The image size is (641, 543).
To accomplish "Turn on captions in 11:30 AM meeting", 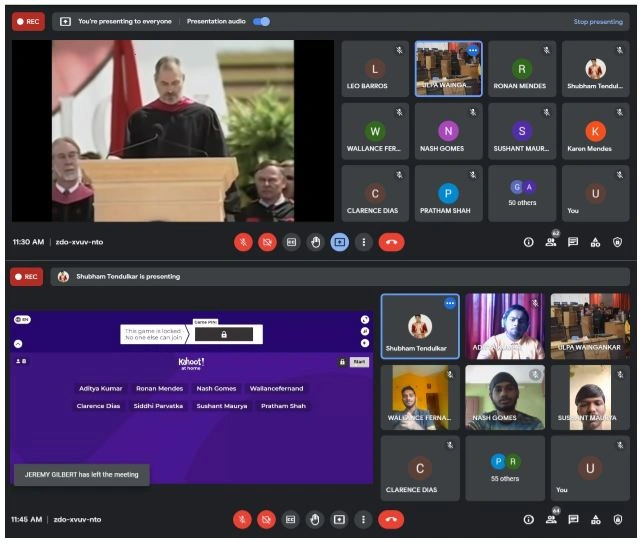I will (291, 242).
